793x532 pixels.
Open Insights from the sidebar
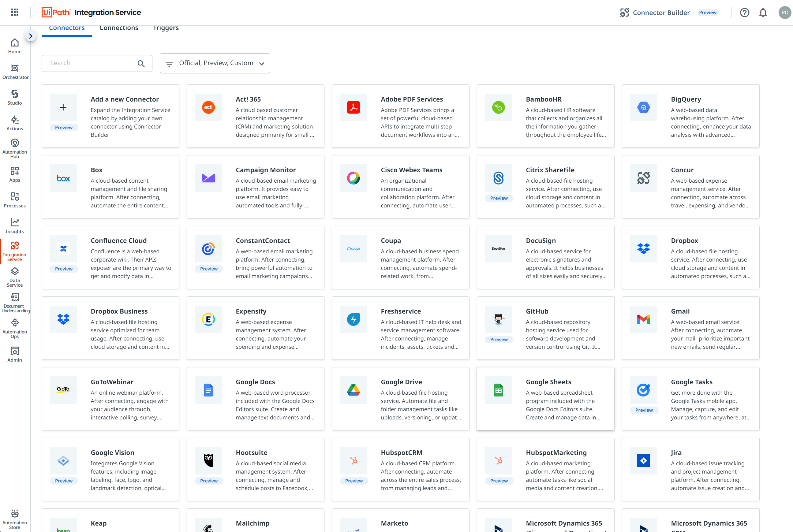[15, 226]
